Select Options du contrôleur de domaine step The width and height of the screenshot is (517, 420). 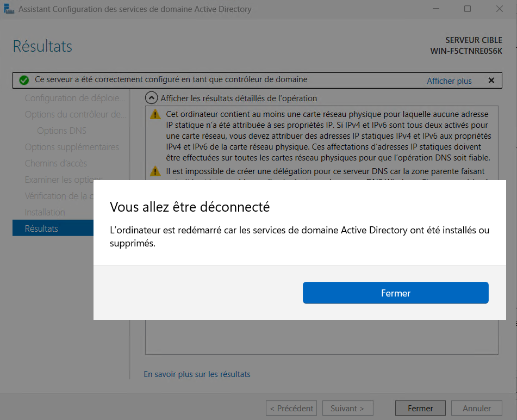(x=76, y=114)
